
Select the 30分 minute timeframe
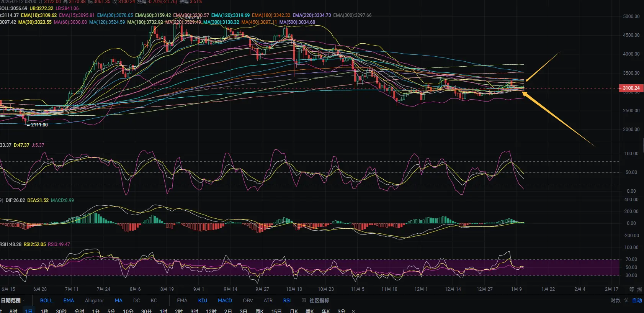coord(146,311)
